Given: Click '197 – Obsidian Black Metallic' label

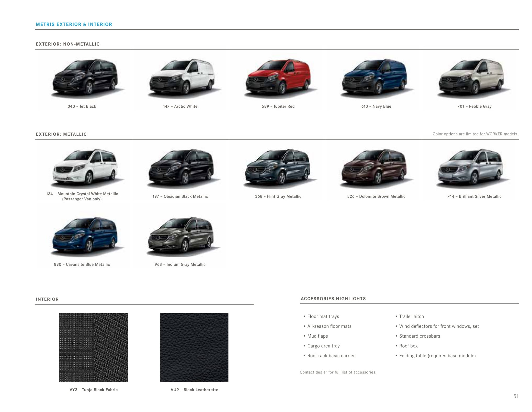Looking at the screenshot, I should coord(180,196).
